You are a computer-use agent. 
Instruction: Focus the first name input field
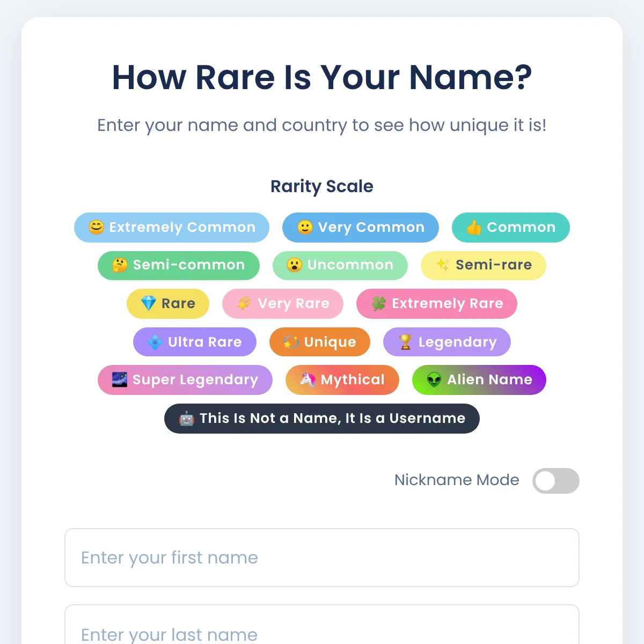(322, 558)
